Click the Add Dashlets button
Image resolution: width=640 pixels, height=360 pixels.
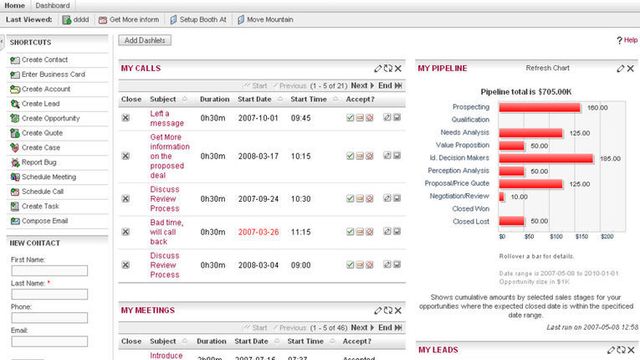[x=145, y=40]
